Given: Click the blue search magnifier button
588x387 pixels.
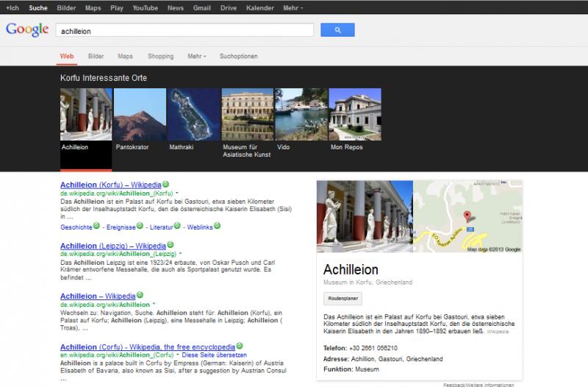Looking at the screenshot, I should (x=337, y=30).
